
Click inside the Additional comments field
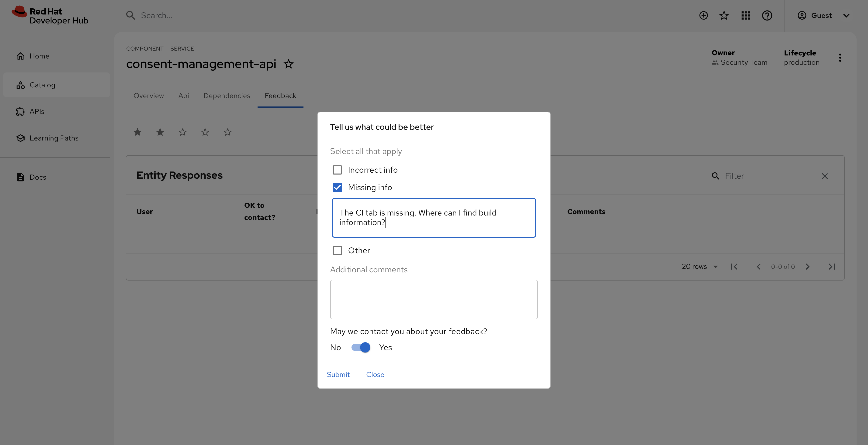pos(434,299)
